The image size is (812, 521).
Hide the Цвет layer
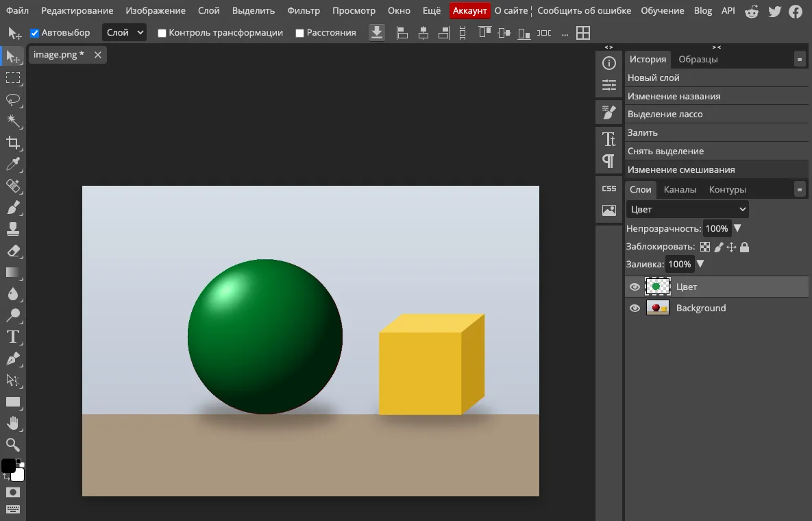point(635,287)
